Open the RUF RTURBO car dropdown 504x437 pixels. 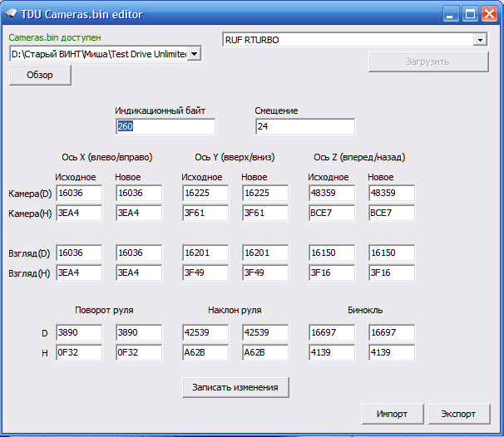click(x=480, y=40)
